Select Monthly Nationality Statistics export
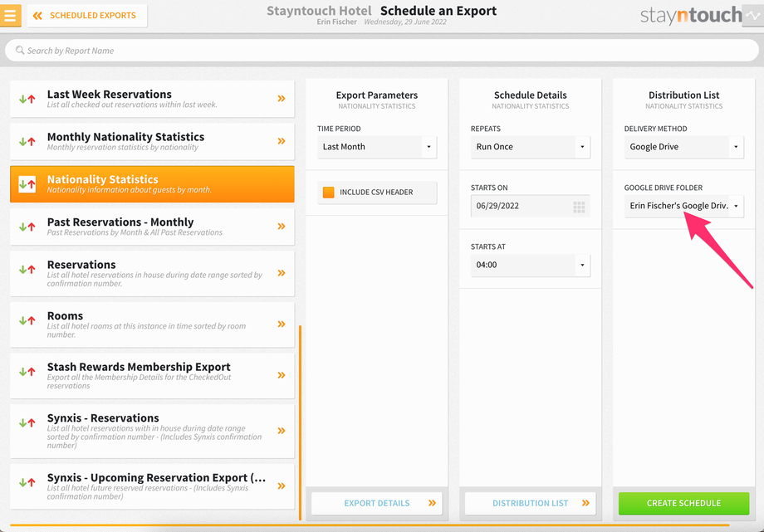Screen dimensions: 764x532 pyautogui.click(x=152, y=141)
